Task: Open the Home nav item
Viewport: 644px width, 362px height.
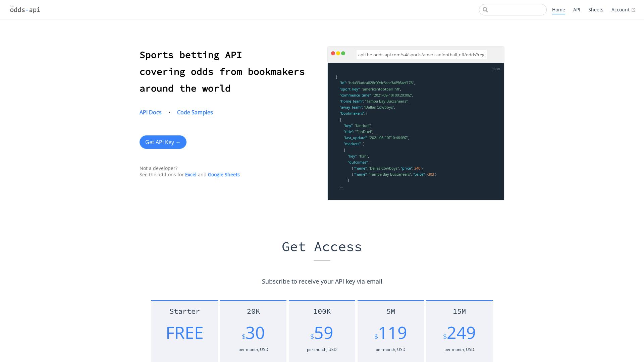Action: 558,10
